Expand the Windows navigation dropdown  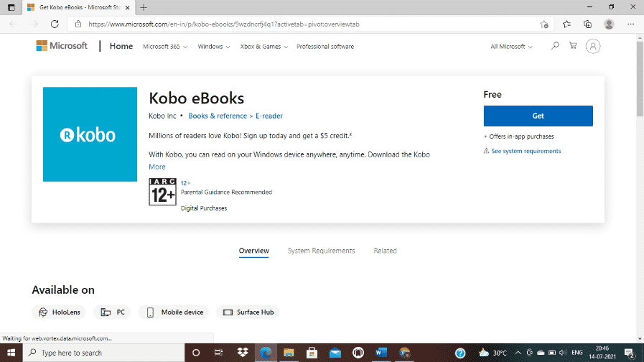213,47
